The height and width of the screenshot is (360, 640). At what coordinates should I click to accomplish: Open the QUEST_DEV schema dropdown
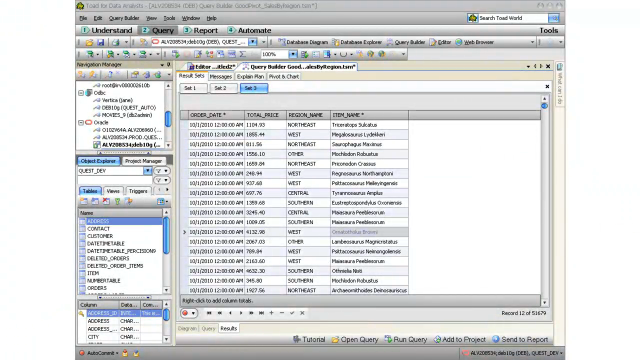(x=147, y=171)
